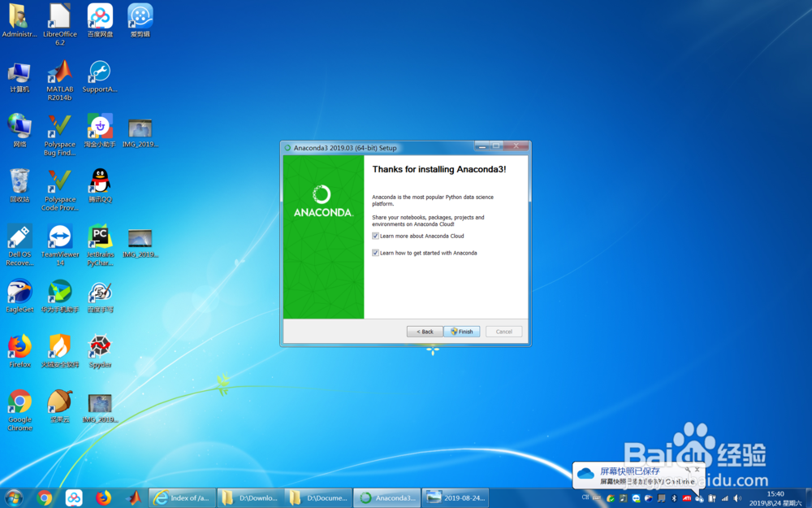This screenshot has height=508, width=812.
Task: Switch to the D:\Docume... Explorer window
Action: [x=318, y=498]
